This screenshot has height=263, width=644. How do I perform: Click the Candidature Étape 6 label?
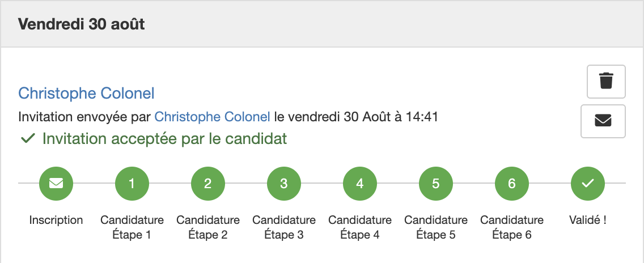click(x=512, y=227)
